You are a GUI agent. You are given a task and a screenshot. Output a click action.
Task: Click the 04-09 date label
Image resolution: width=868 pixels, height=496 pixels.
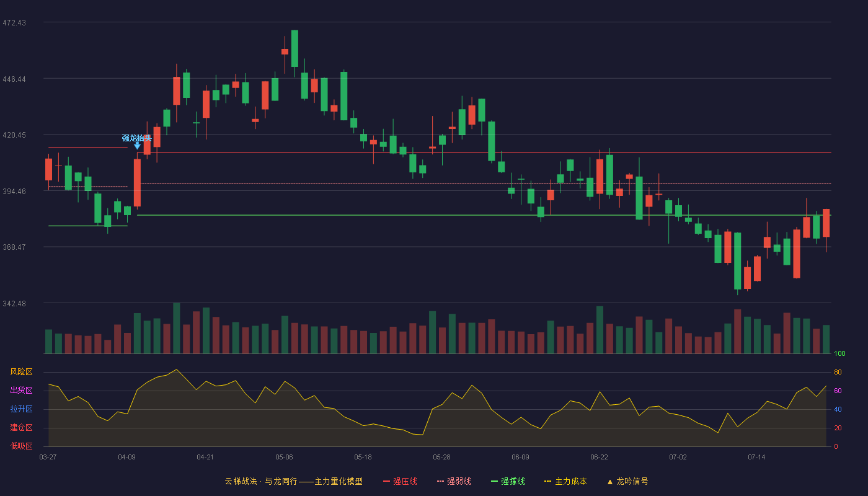[126, 457]
